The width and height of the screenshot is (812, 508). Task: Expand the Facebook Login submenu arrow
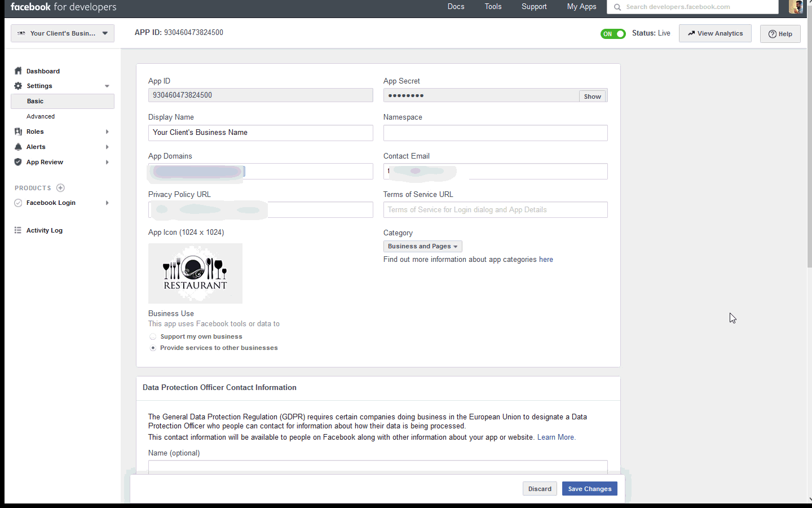(107, 203)
